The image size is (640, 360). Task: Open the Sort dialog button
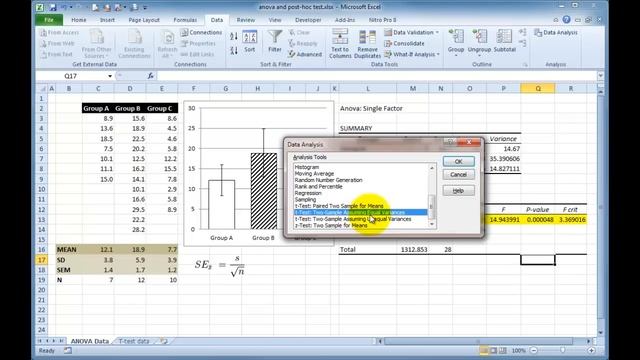click(x=249, y=42)
